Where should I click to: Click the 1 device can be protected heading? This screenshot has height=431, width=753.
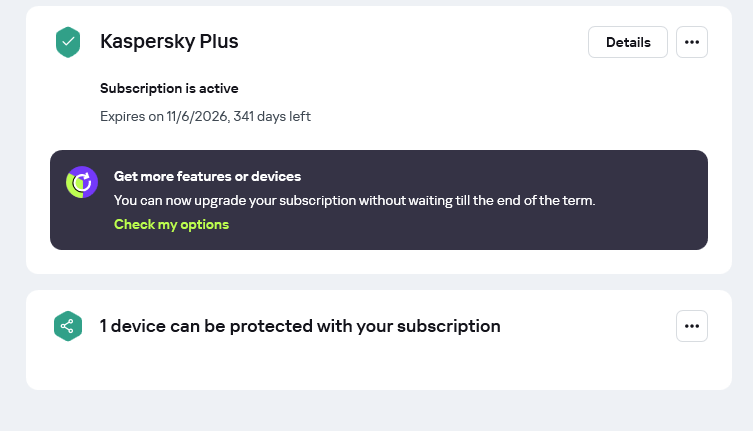pyautogui.click(x=300, y=326)
